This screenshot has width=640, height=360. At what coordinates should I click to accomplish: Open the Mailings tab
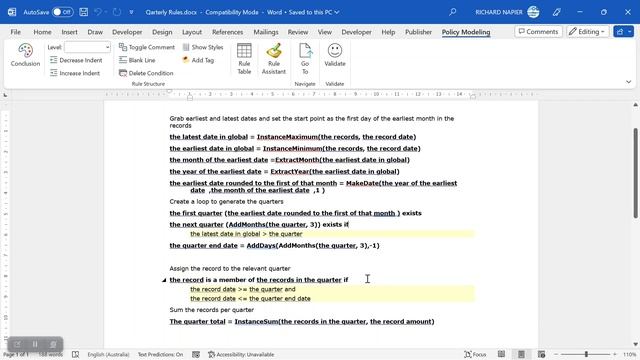[x=266, y=32]
